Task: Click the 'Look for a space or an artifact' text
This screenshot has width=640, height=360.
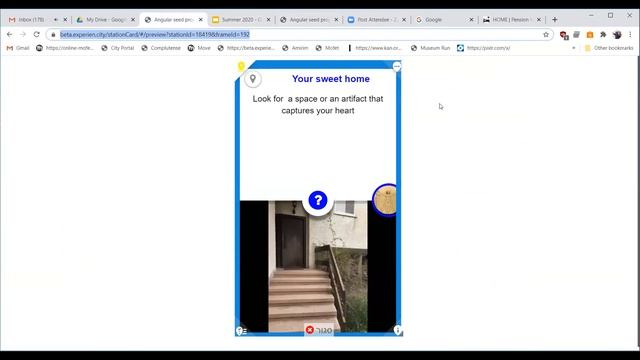Action: 318,104
